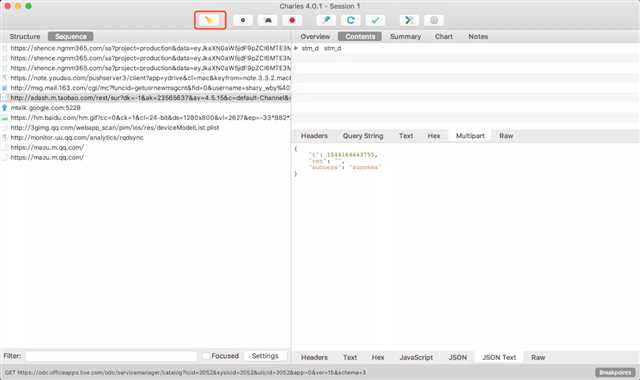This screenshot has width=640, height=380.
Task: Click the status bar GET request text
Action: [185, 372]
